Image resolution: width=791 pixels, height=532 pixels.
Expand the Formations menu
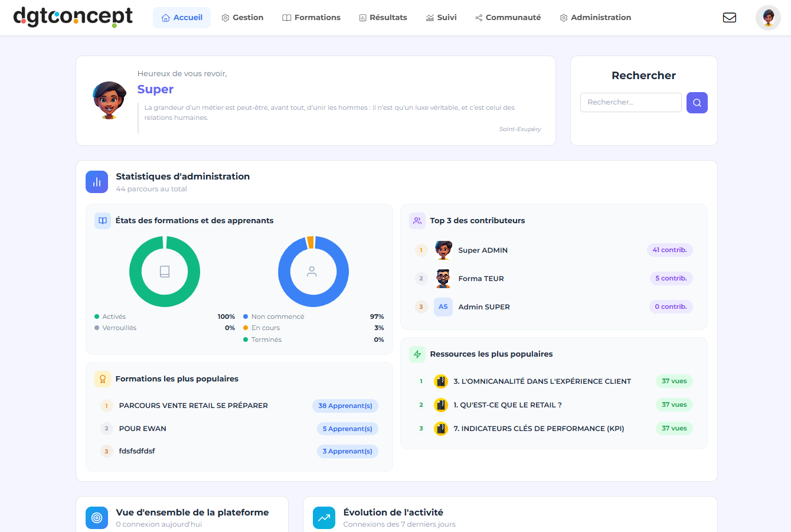coord(311,18)
